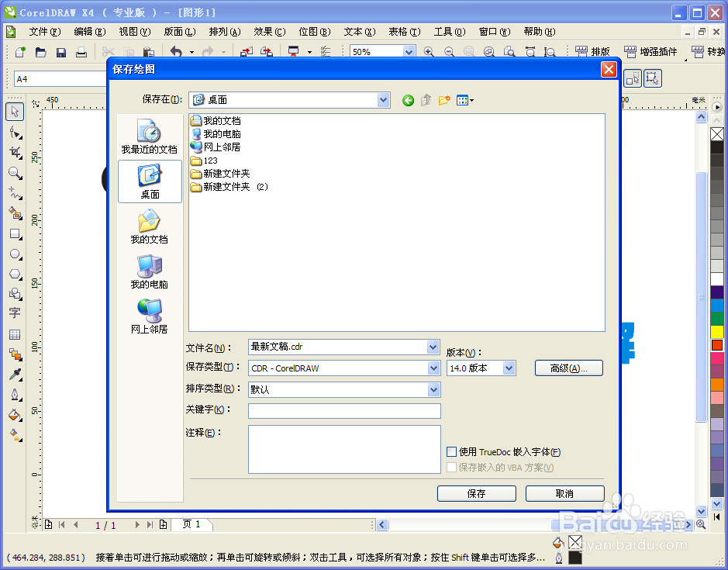This screenshot has width=728, height=570.
Task: Open the Save in location dropdown
Action: tap(383, 100)
